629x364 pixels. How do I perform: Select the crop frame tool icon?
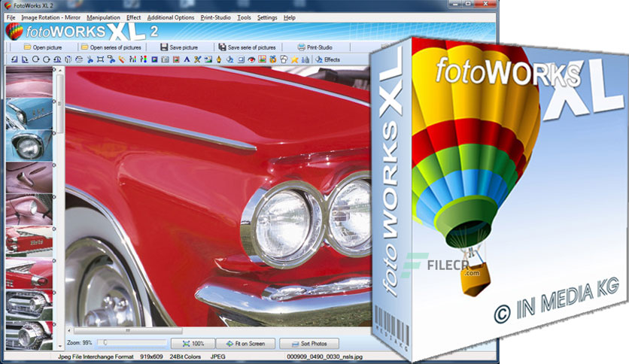tap(100, 59)
